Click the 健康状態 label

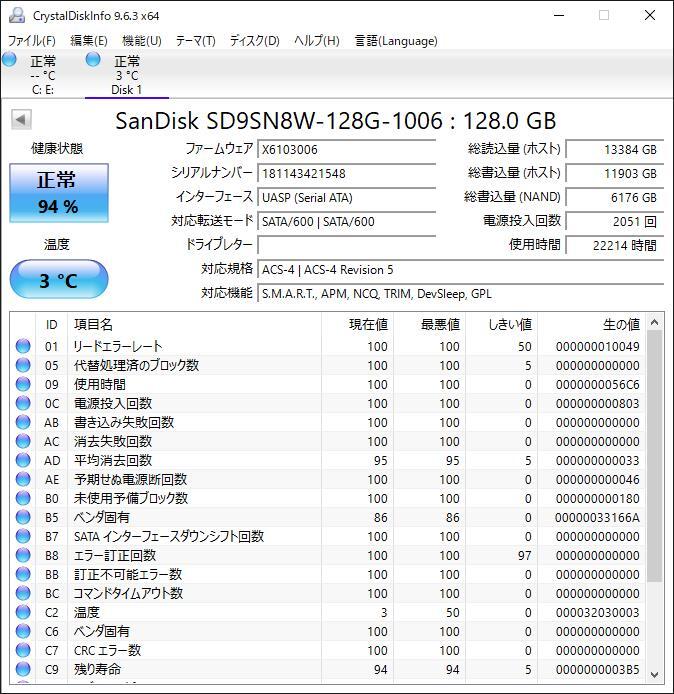click(x=57, y=148)
